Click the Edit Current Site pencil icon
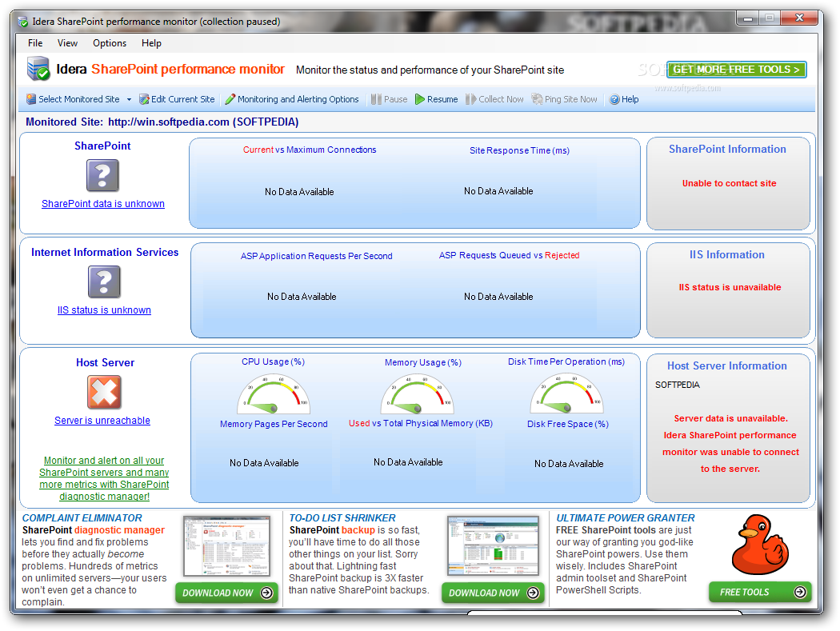The height and width of the screenshot is (631, 840). [143, 99]
